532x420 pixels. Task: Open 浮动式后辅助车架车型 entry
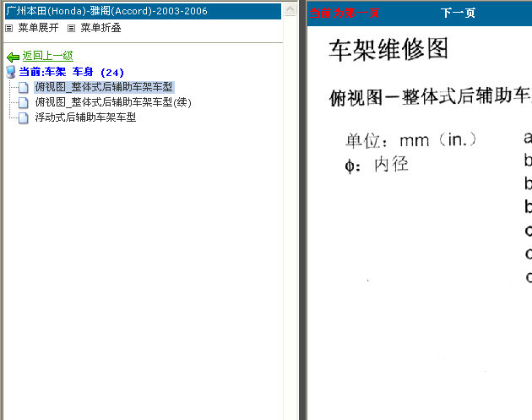[x=85, y=117]
